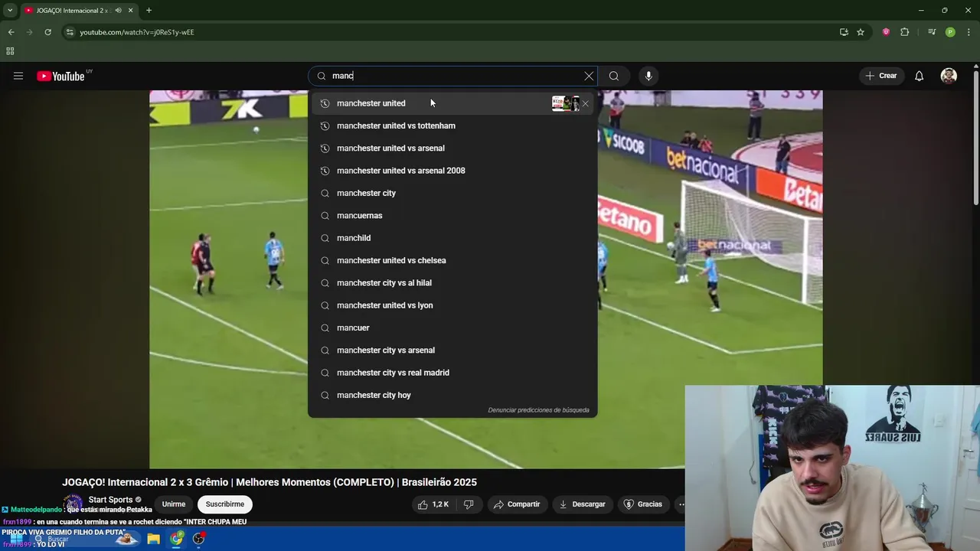Click the Unirme button
This screenshot has width=980, height=551.
click(174, 504)
